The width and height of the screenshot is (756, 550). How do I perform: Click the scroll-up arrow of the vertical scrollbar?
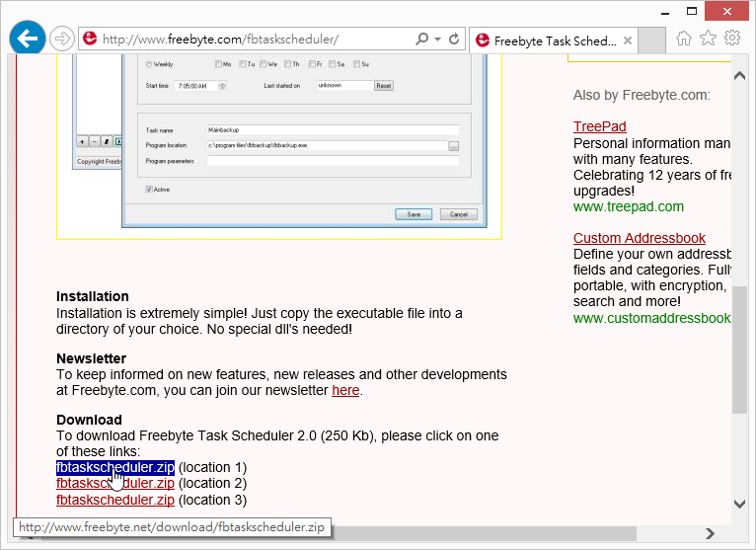click(x=739, y=70)
